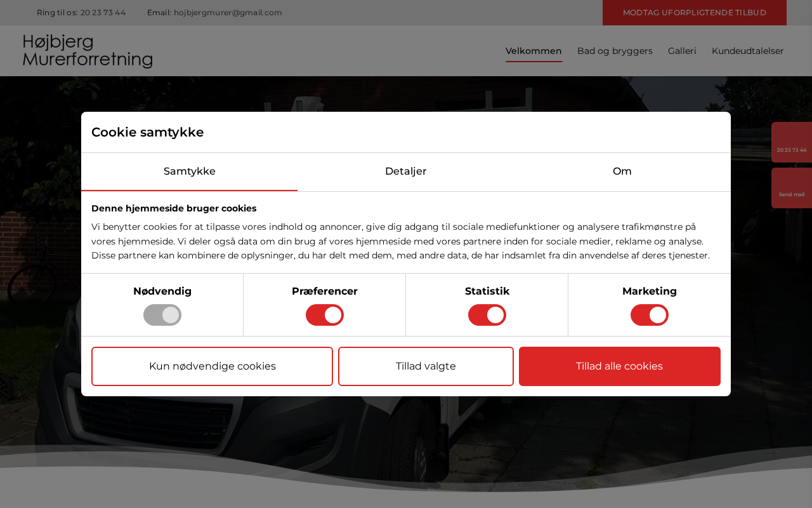Screen dimensions: 812x508
Task: Click Modtag uforpligtende tilbud button
Action: tap(695, 13)
